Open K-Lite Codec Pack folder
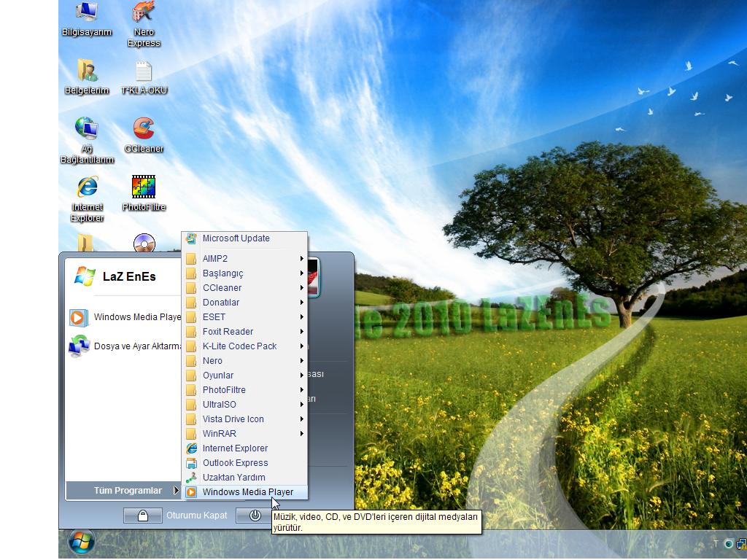Viewport: 747px width, 560px height. click(245, 346)
